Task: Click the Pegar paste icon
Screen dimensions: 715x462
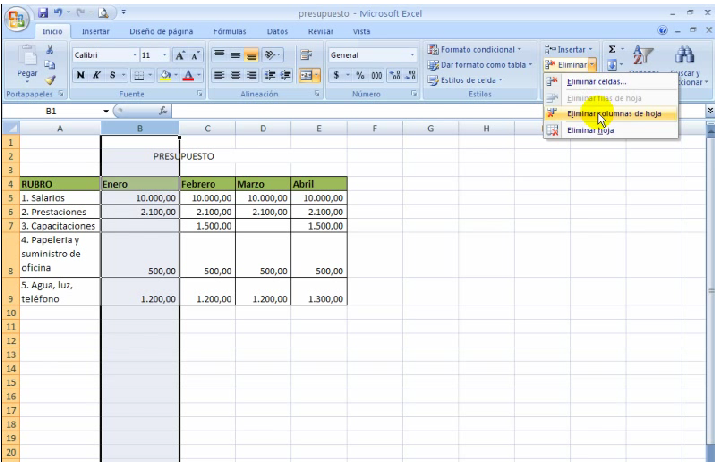Action: point(27,62)
